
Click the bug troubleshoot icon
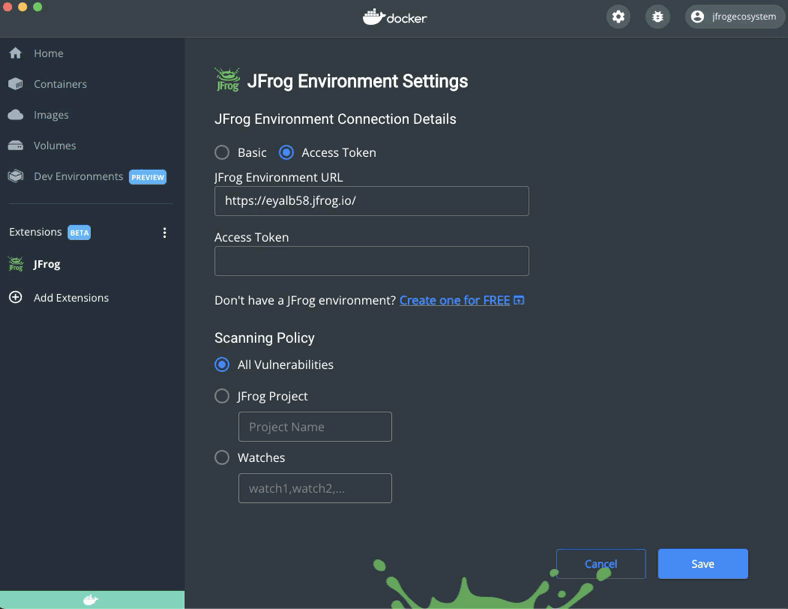tap(657, 17)
